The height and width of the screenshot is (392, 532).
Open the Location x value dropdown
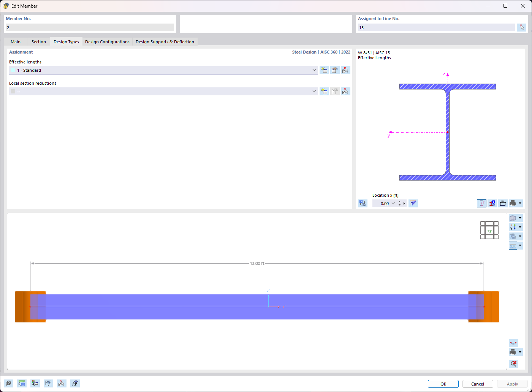(393, 204)
